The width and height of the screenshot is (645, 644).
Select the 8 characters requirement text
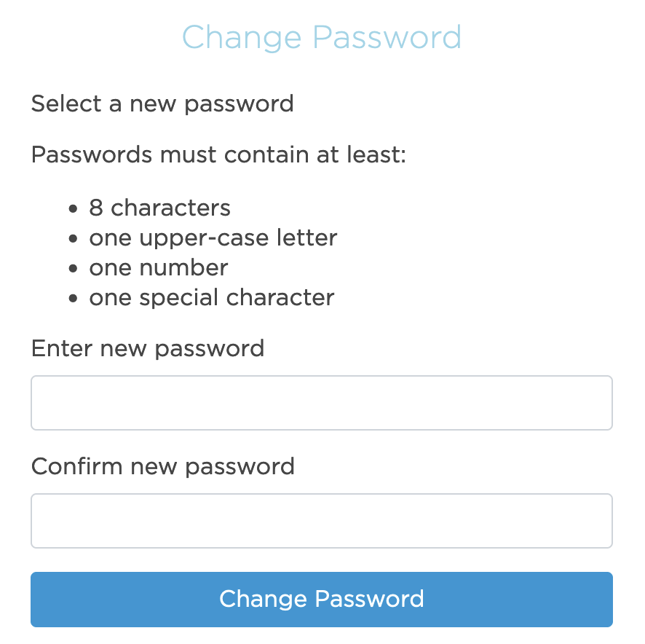tap(159, 207)
